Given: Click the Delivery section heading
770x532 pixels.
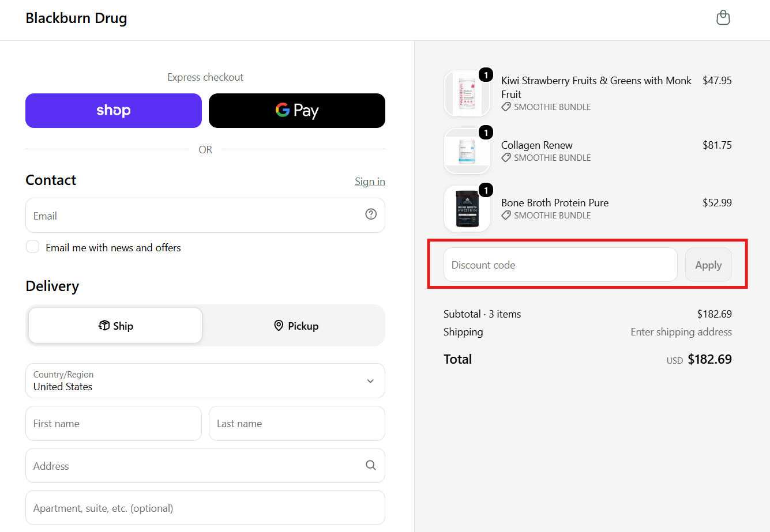Looking at the screenshot, I should click(52, 286).
